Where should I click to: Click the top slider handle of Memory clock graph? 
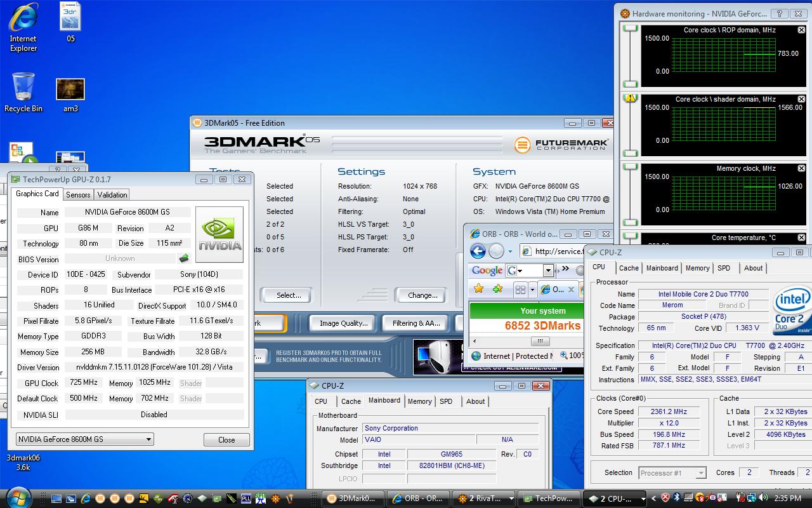click(x=630, y=167)
